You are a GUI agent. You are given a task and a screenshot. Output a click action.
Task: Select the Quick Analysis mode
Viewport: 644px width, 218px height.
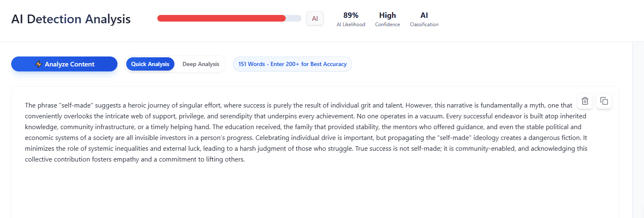150,64
